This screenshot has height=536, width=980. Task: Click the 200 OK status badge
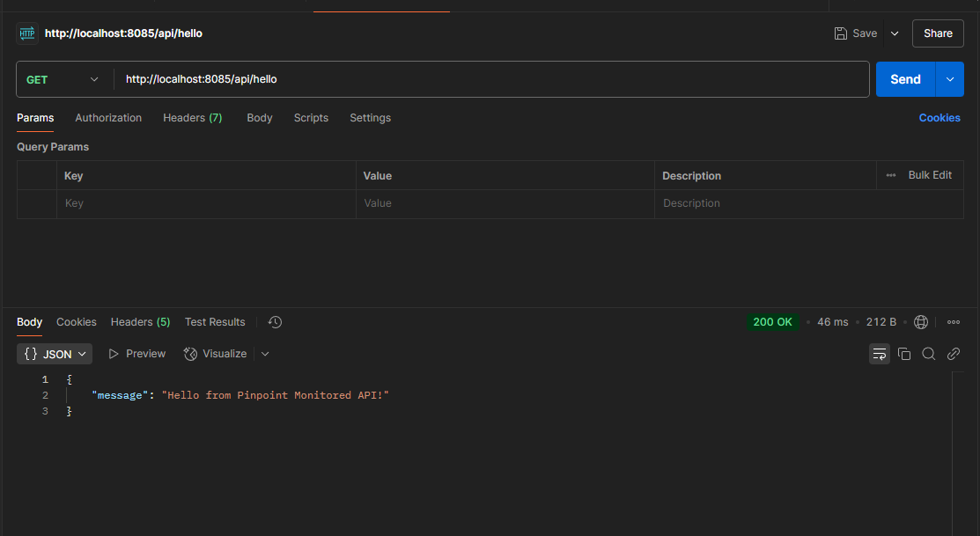tap(772, 322)
